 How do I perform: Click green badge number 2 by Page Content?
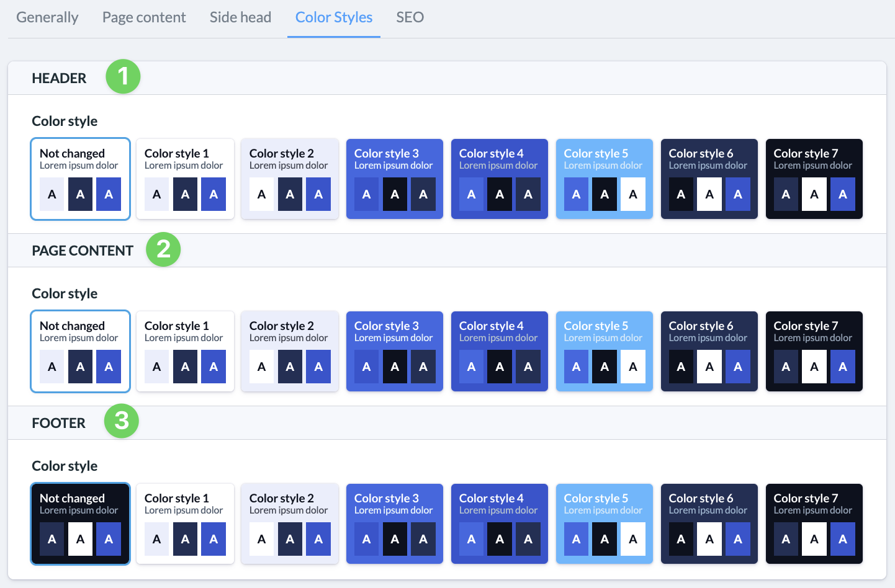coord(163,249)
